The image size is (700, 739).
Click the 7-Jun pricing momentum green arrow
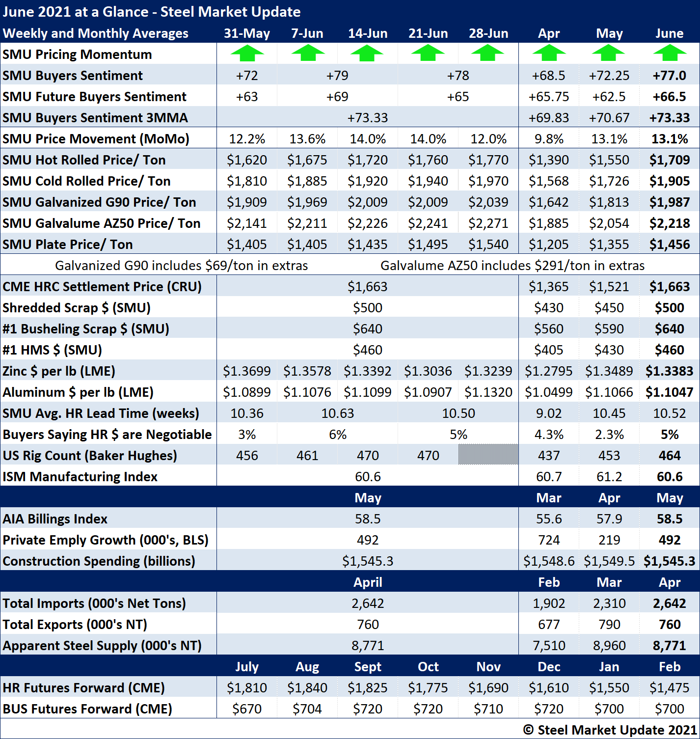(307, 53)
